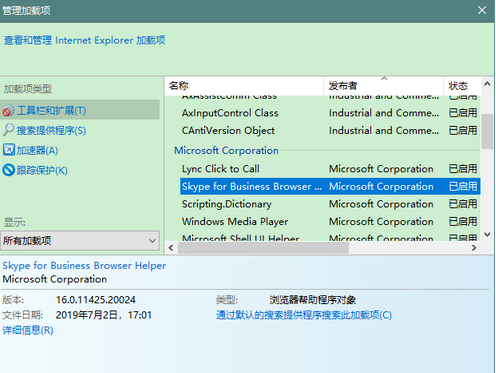The height and width of the screenshot is (373, 496).
Task: Select Skype for Business Browser add-on row
Action: point(330,186)
